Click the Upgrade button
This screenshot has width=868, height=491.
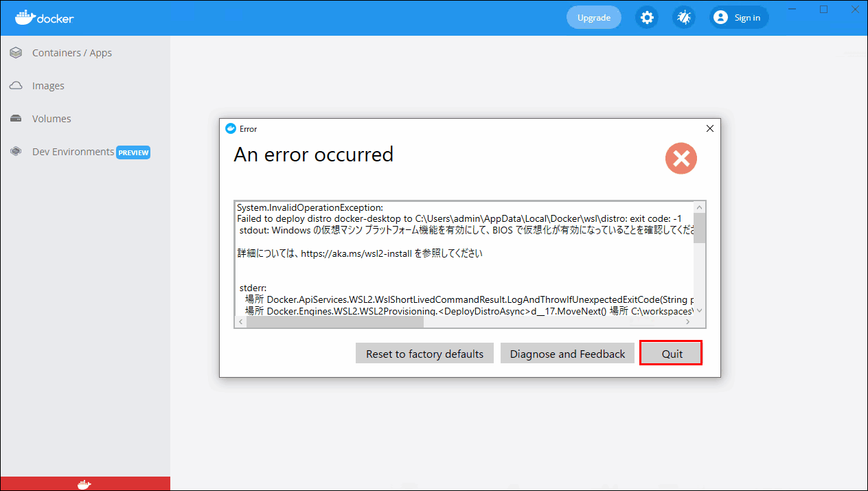594,18
